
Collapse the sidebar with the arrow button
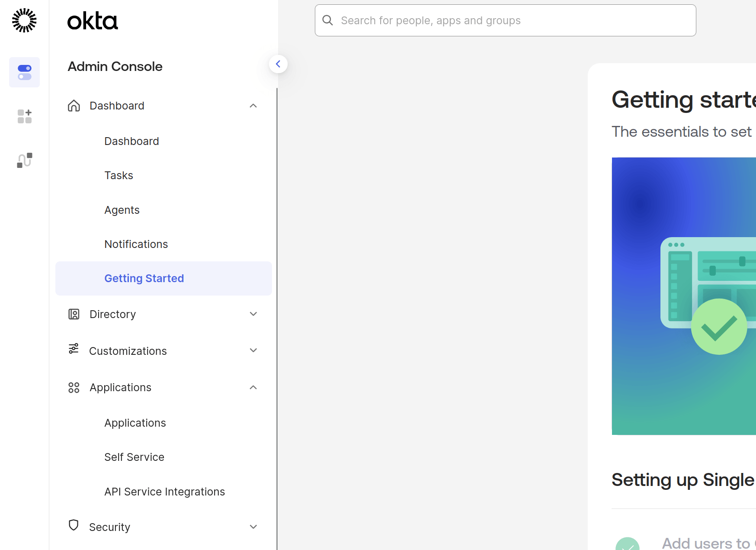point(278,64)
